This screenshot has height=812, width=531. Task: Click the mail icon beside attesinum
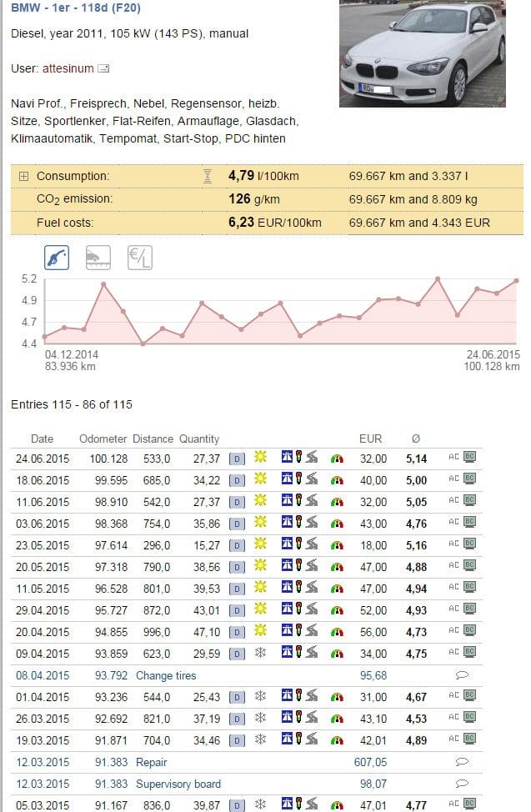point(103,68)
